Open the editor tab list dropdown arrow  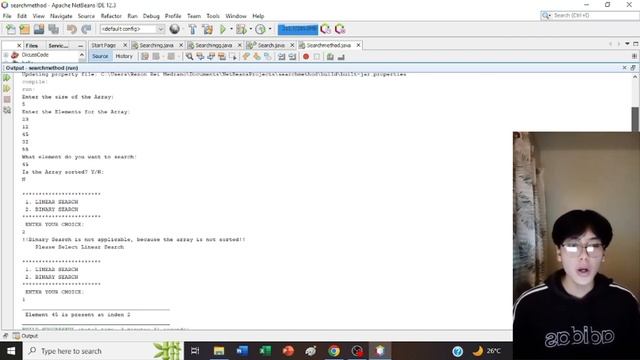click(x=627, y=44)
